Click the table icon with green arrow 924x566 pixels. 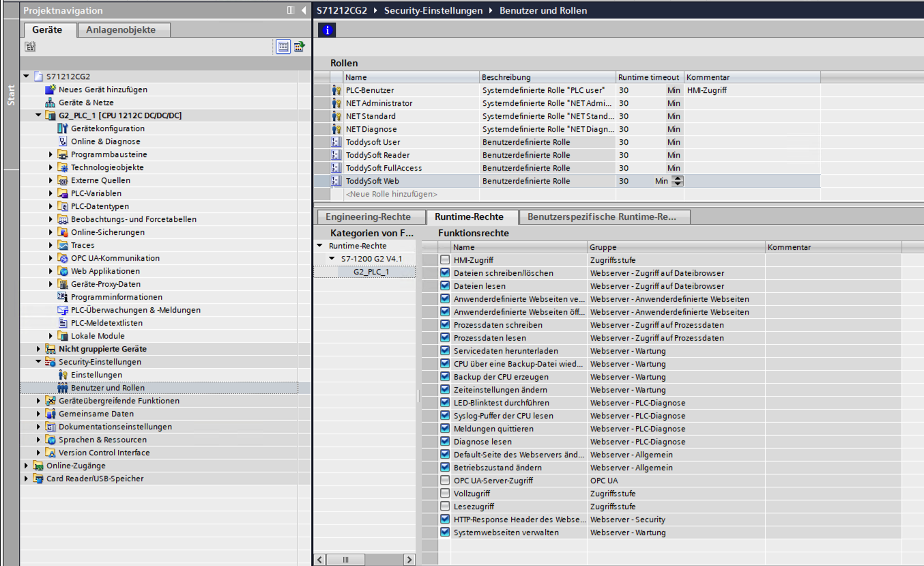tap(299, 46)
